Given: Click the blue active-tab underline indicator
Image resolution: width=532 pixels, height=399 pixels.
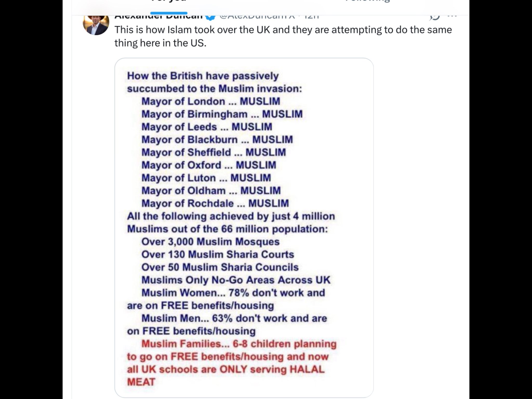Looking at the screenshot, I should pyautogui.click(x=169, y=13).
